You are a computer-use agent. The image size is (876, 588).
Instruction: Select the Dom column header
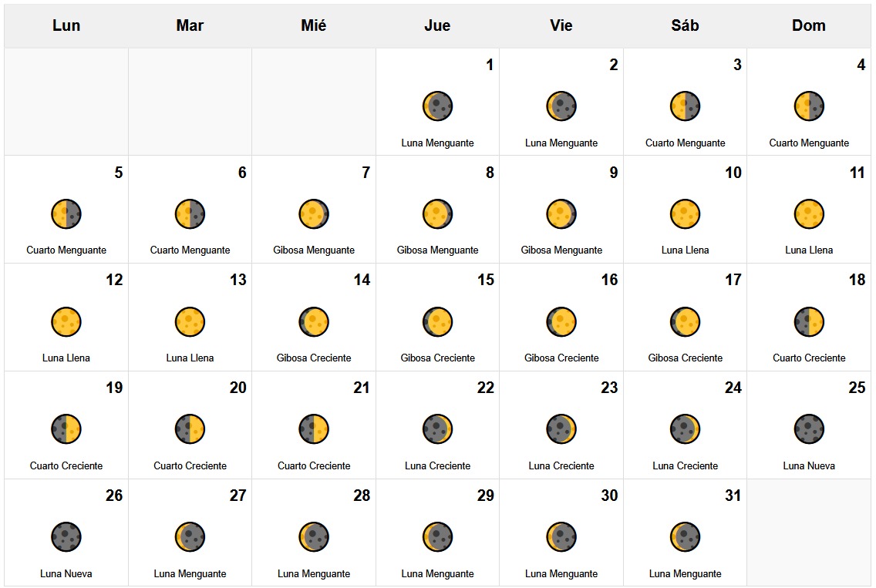point(809,25)
